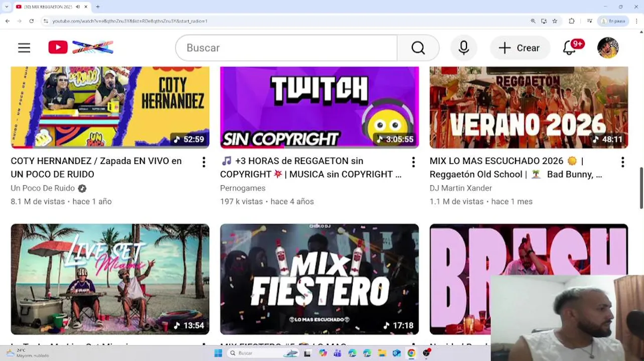Click '8.1 M de vistas' text
644x361 pixels.
pyautogui.click(x=38, y=202)
